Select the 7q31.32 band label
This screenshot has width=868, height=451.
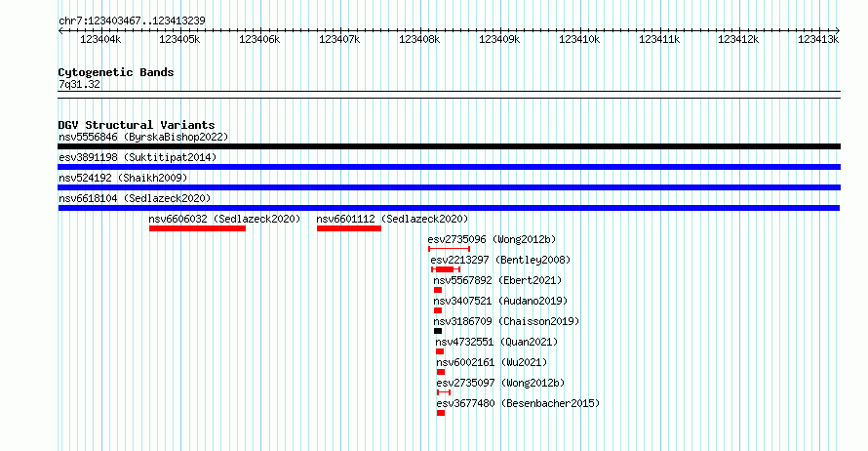tap(79, 85)
